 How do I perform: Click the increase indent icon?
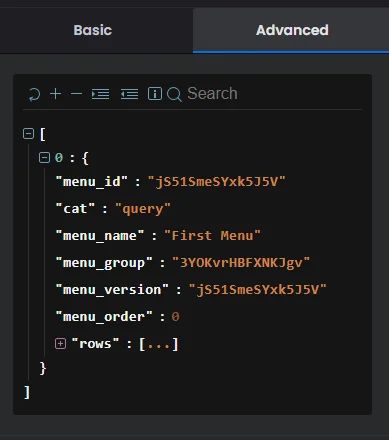(100, 94)
